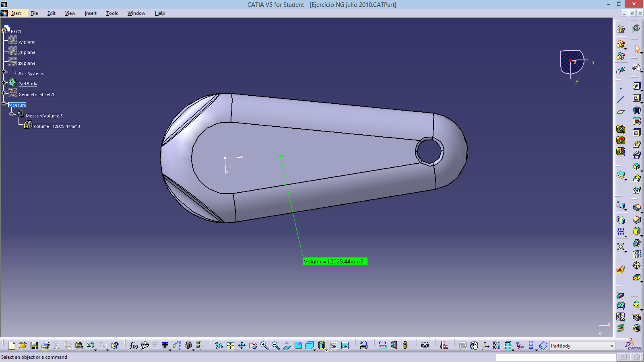
Task: Select the Pocket tool icon
Action: [x=636, y=98]
